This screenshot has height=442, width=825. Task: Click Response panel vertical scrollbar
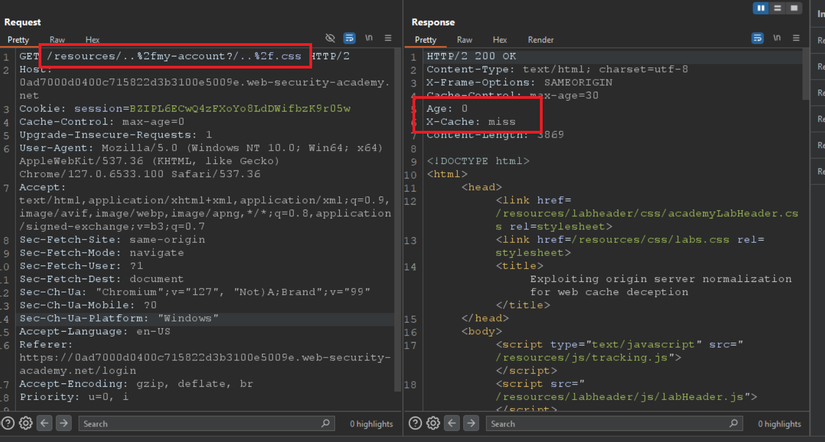pyautogui.click(x=806, y=74)
